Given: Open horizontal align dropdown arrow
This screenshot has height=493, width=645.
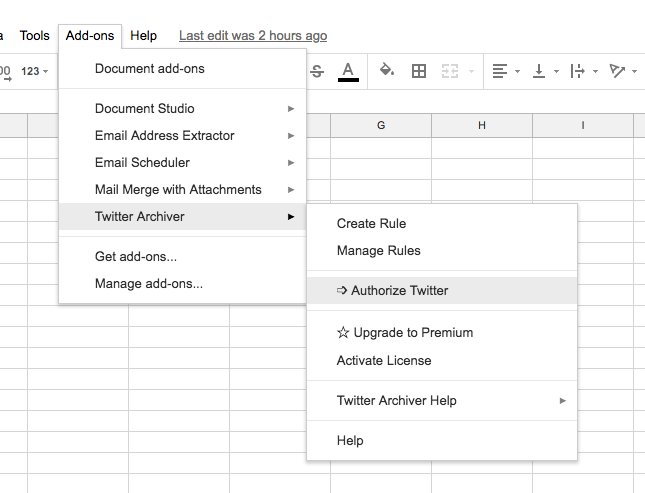Looking at the screenshot, I should click(517, 72).
